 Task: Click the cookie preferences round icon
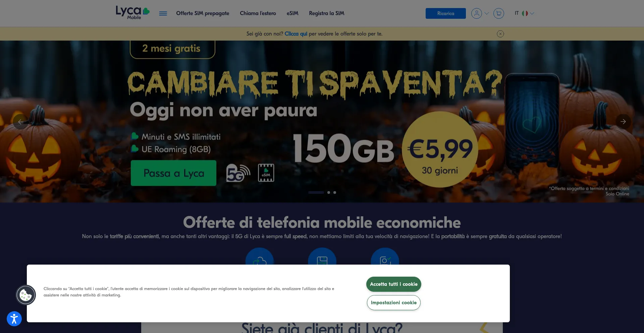tap(26, 295)
